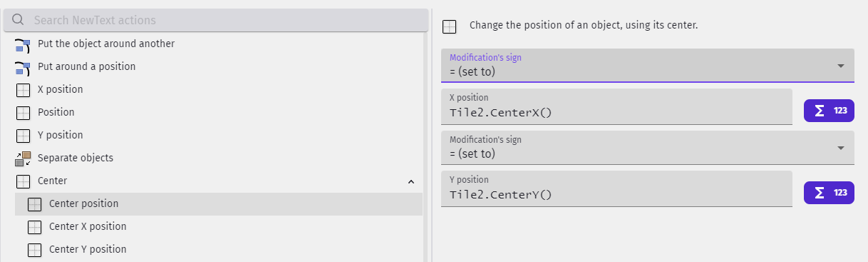
Task: Click the X position action icon
Action: coord(23,90)
